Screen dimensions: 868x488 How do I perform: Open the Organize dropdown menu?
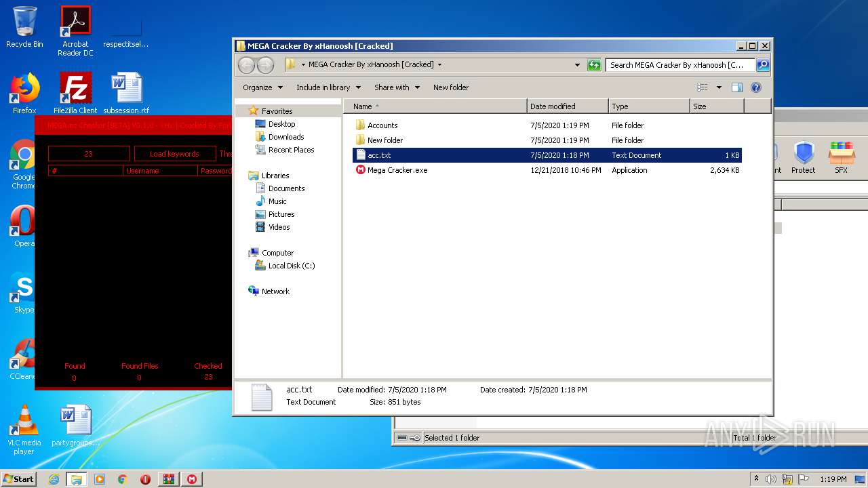pyautogui.click(x=262, y=87)
